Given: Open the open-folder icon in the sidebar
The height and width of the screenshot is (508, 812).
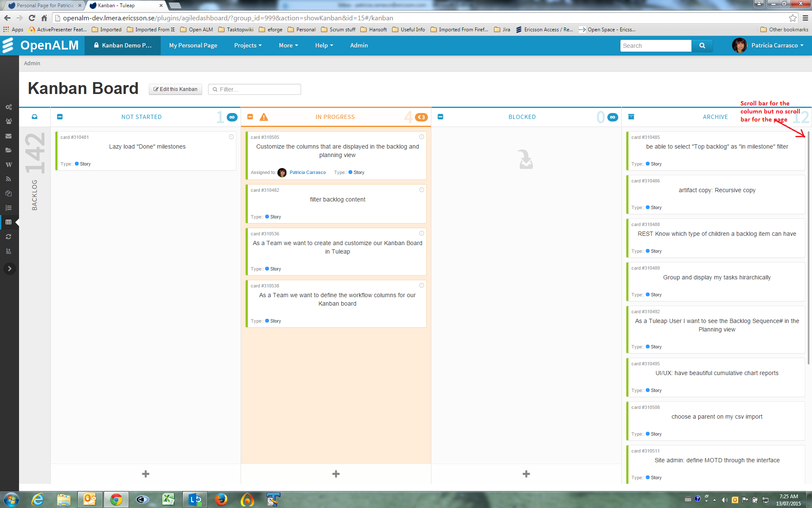Looking at the screenshot, I should click(8, 150).
